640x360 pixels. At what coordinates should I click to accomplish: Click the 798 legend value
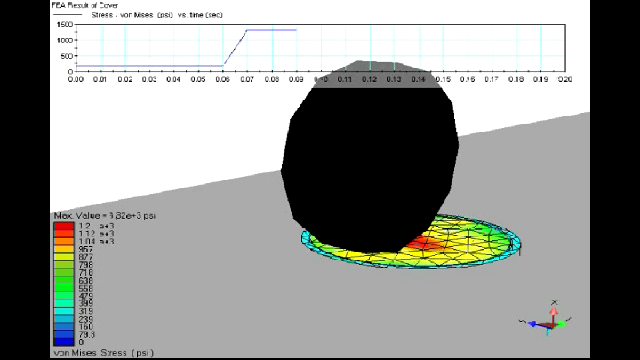[86, 264]
